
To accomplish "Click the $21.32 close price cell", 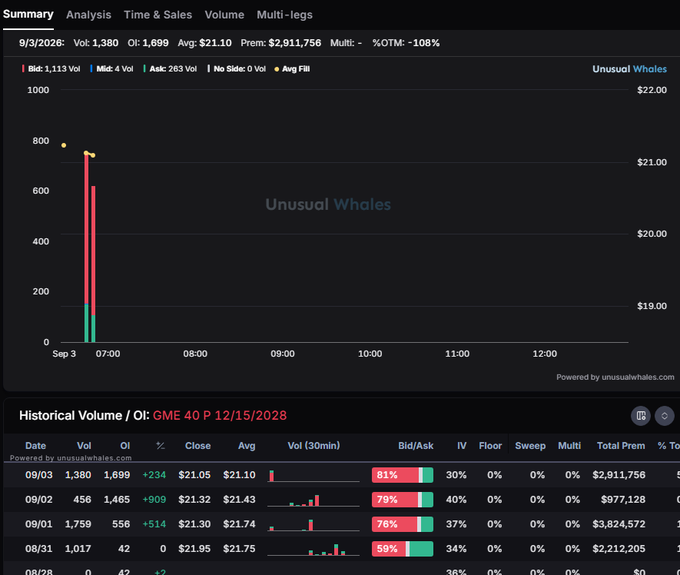I will 194,500.
